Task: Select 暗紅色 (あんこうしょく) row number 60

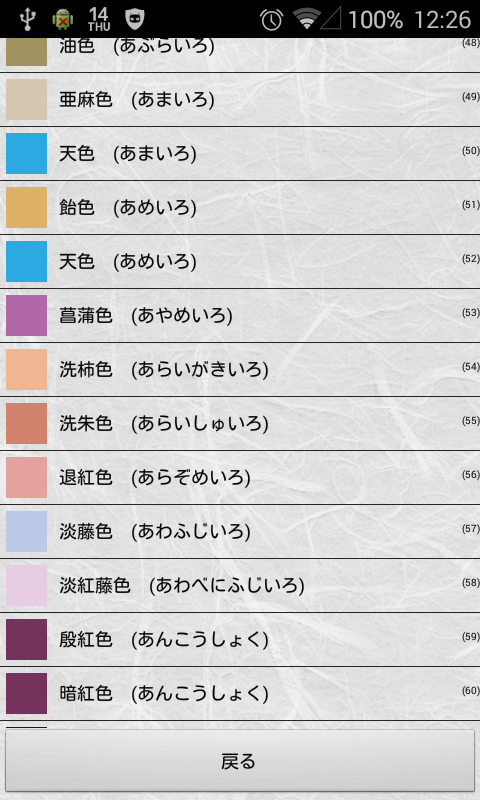Action: [240, 693]
